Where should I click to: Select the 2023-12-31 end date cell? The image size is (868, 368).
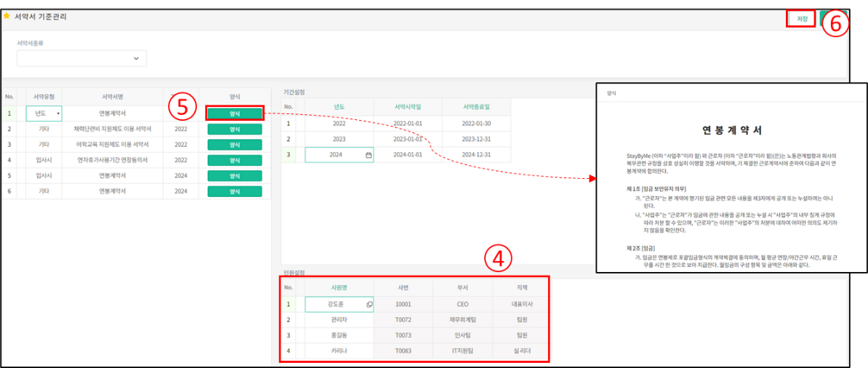coord(475,139)
